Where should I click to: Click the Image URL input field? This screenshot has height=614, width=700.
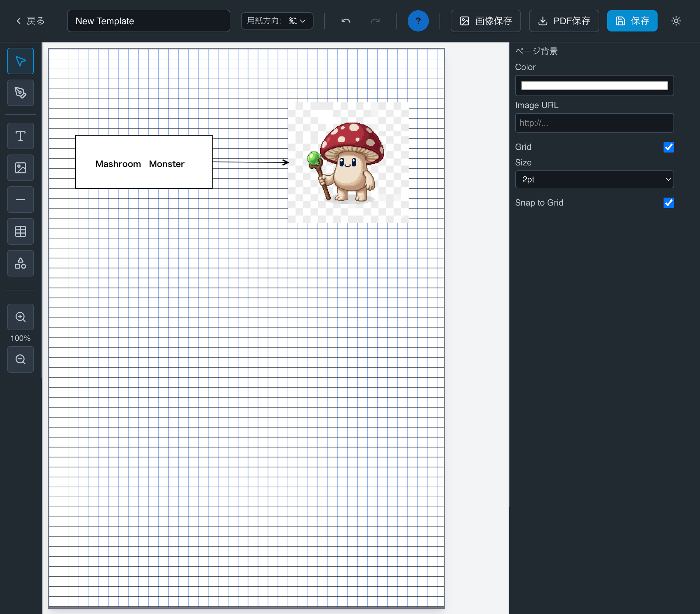pos(594,123)
